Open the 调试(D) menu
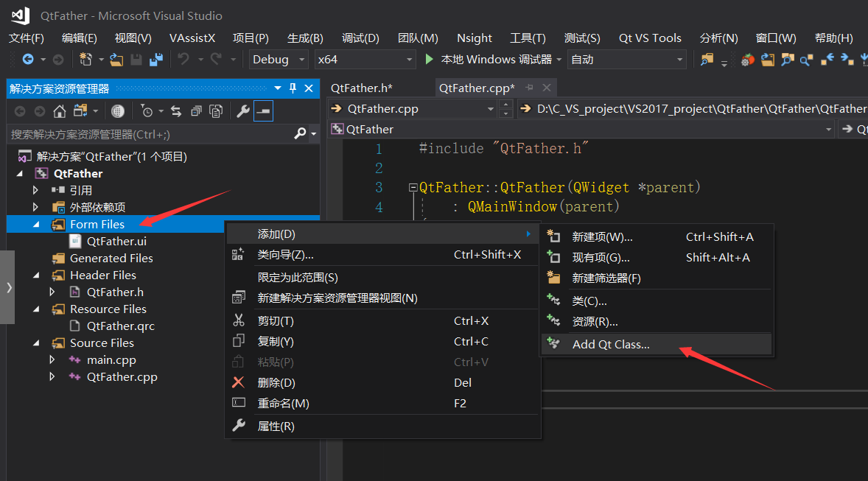Viewport: 868px width, 481px height. (360, 38)
